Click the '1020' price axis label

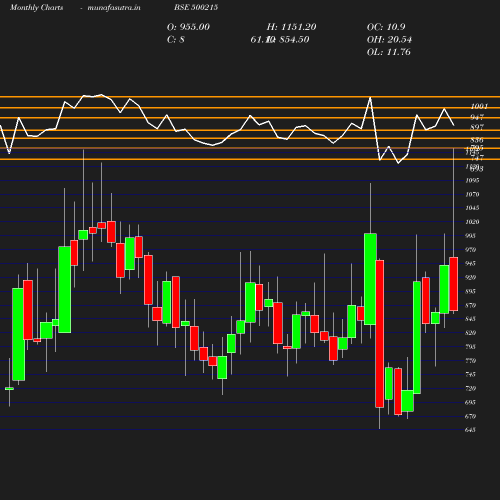tap(472, 222)
